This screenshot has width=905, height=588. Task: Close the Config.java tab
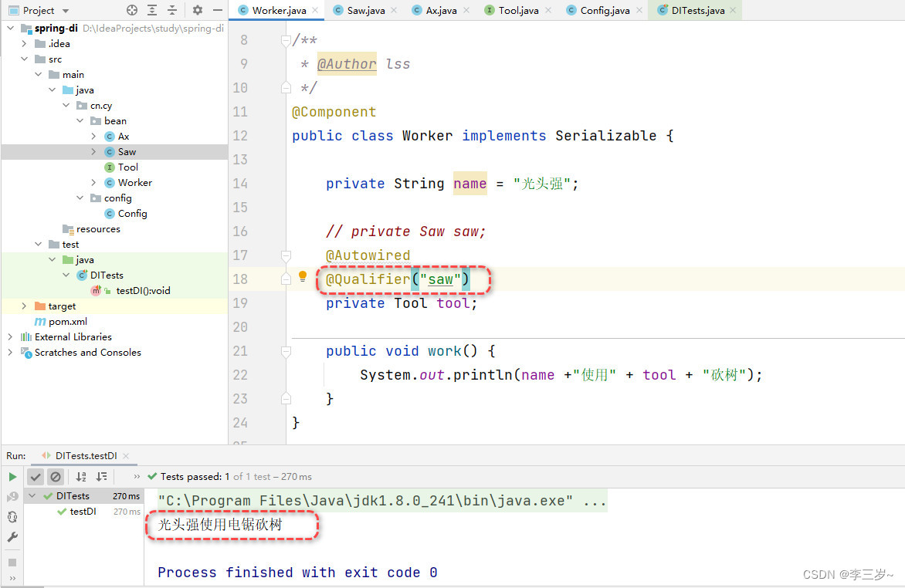[x=639, y=10]
